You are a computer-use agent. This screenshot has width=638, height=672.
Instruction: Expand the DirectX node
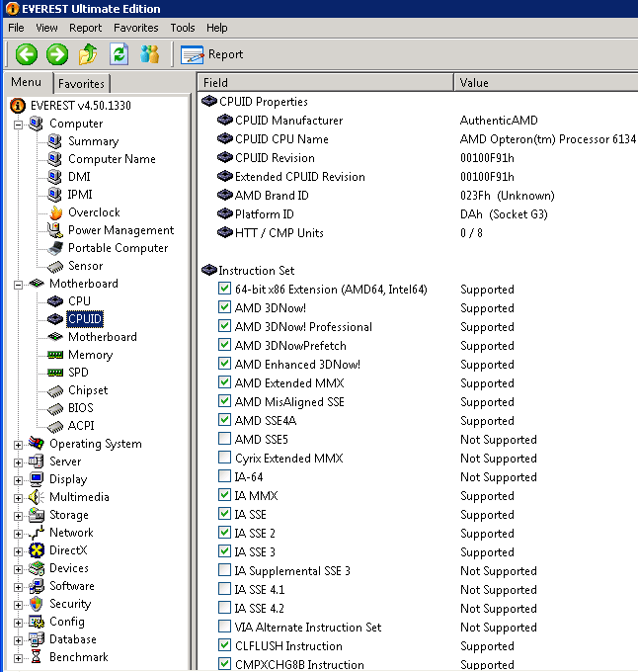coord(18,551)
